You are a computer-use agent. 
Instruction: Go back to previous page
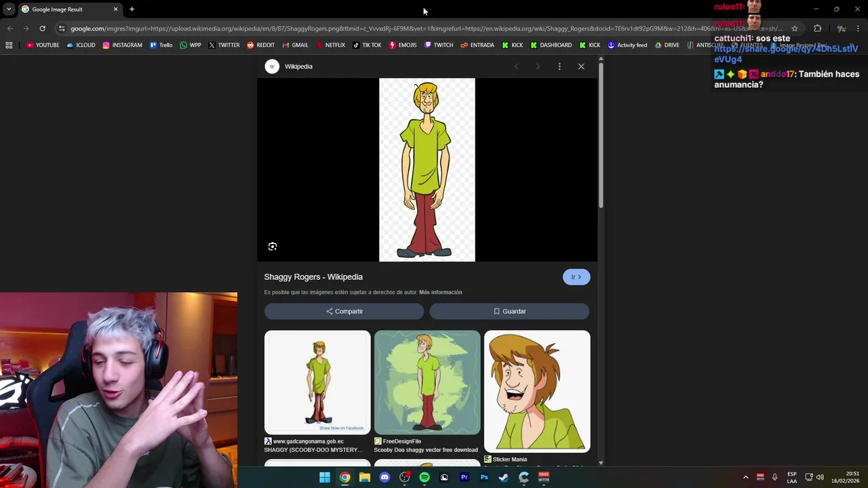pyautogui.click(x=9, y=28)
